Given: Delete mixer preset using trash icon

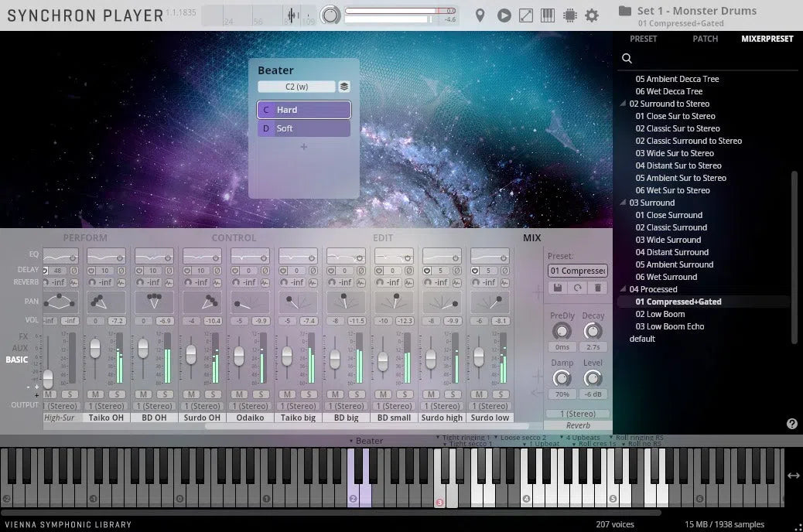Looking at the screenshot, I should pyautogui.click(x=597, y=288).
